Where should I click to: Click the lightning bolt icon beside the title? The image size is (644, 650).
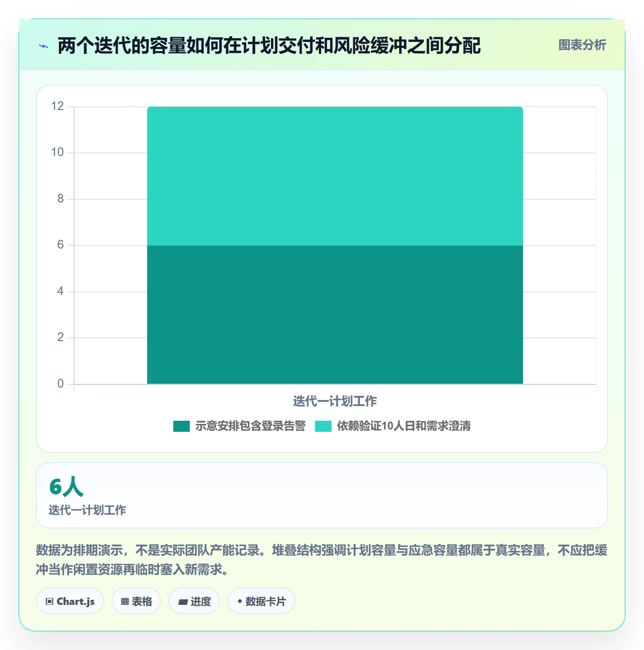pyautogui.click(x=44, y=46)
